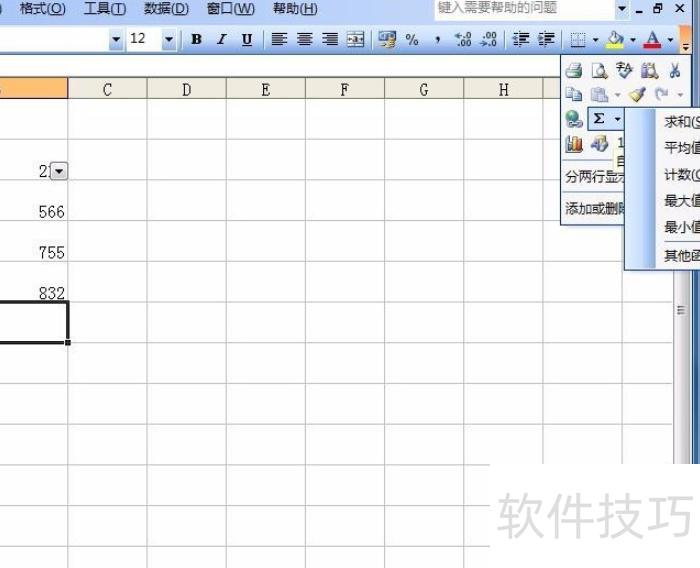Click the chart wizard icon

(575, 144)
